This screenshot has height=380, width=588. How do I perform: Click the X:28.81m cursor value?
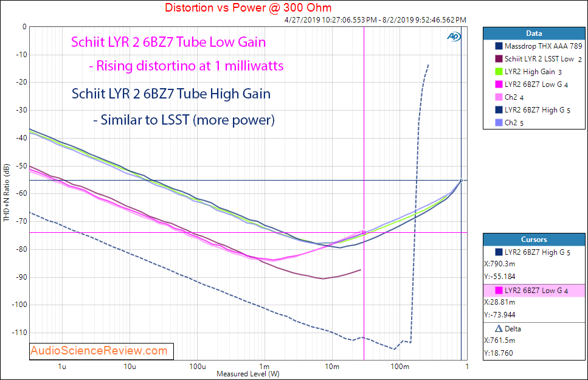point(499,302)
